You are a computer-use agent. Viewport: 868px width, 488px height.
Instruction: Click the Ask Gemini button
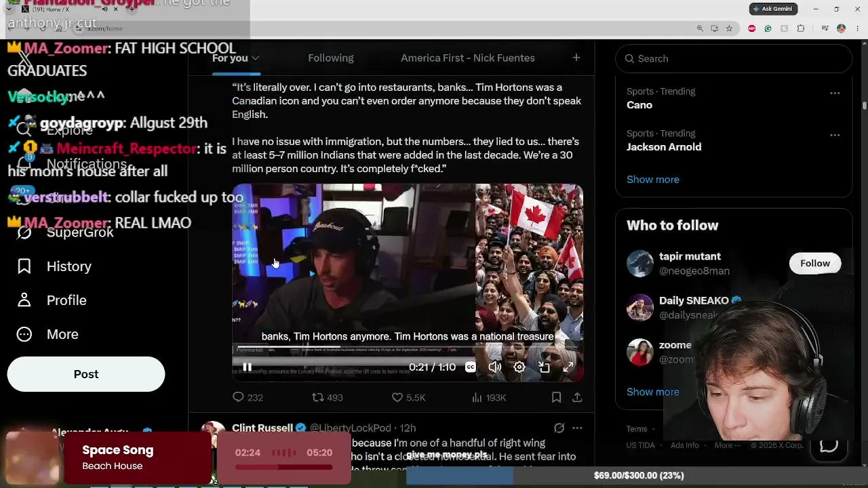(773, 9)
